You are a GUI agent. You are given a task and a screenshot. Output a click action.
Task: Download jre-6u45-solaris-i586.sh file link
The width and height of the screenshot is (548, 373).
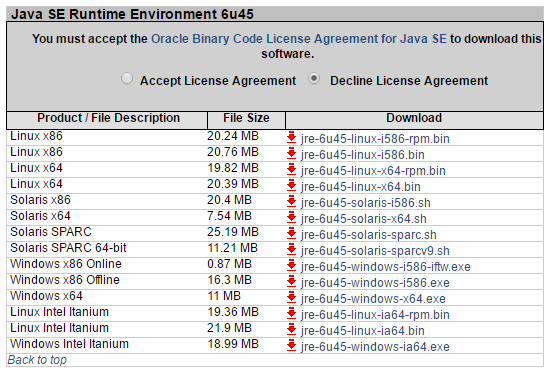(366, 203)
